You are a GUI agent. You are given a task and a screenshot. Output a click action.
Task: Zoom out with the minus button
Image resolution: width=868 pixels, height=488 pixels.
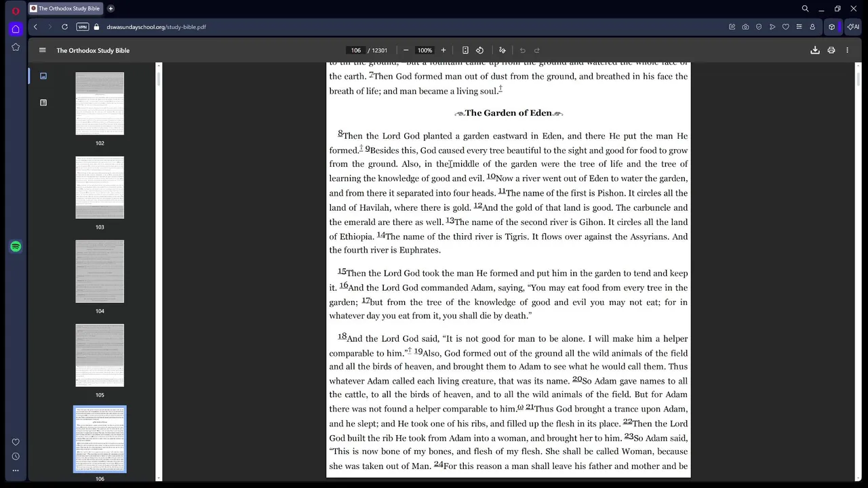pyautogui.click(x=406, y=50)
